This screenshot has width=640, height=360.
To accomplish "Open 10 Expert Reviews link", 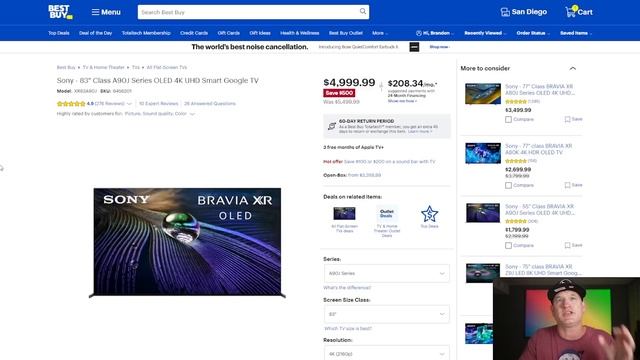I will coord(158,104).
